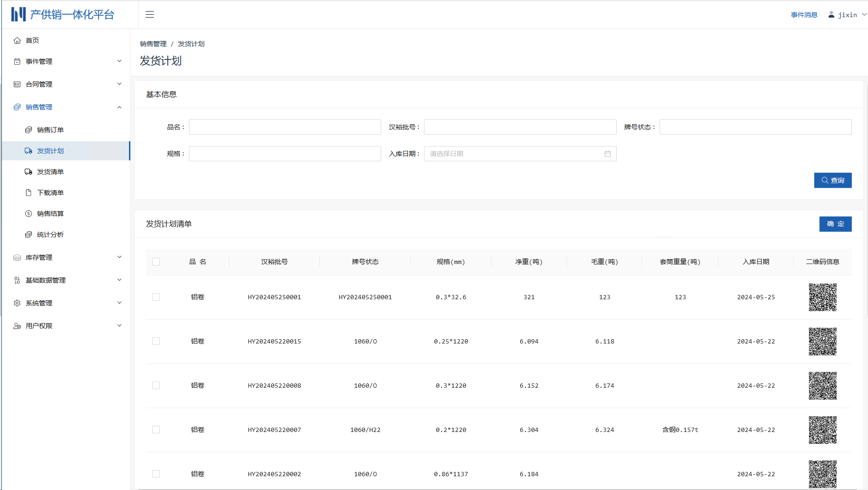Click the 首页 home icon in sidebar
This screenshot has width=868, height=490.
click(17, 40)
